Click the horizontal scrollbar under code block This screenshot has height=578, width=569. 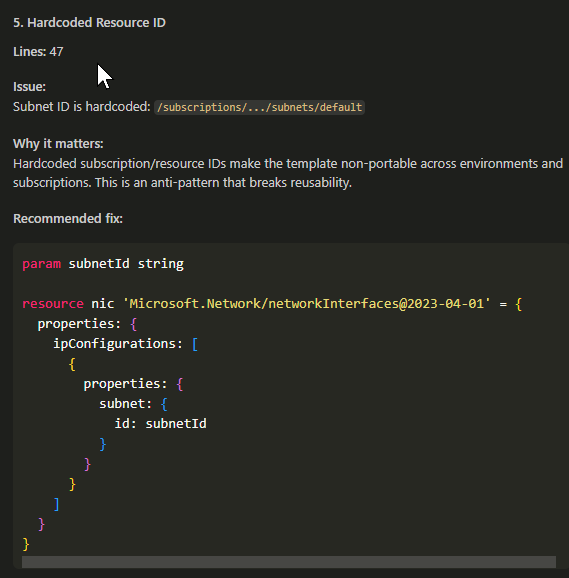pos(289,562)
